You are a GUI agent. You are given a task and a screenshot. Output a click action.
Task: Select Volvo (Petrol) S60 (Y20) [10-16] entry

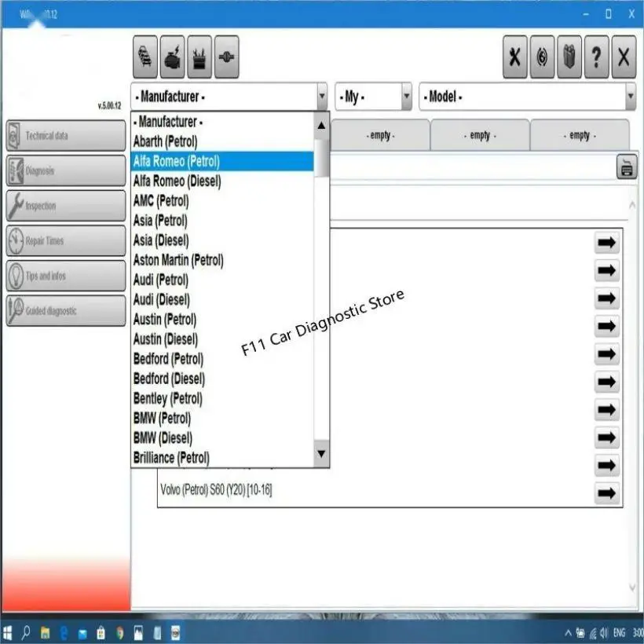[216, 489]
